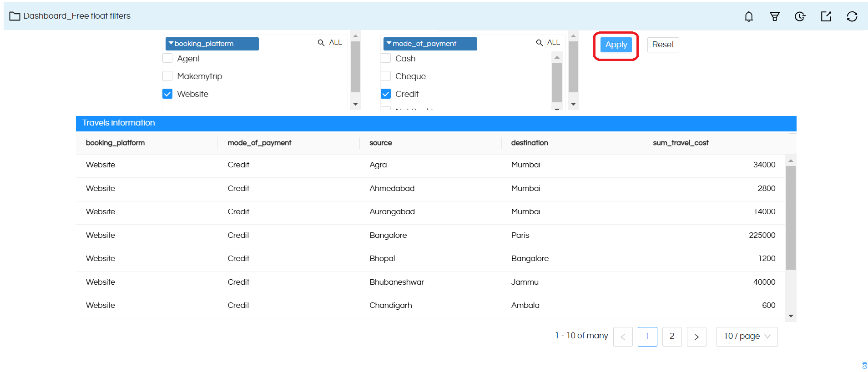Go to page 2 of the table
The height and width of the screenshot is (372, 868).
tap(672, 337)
